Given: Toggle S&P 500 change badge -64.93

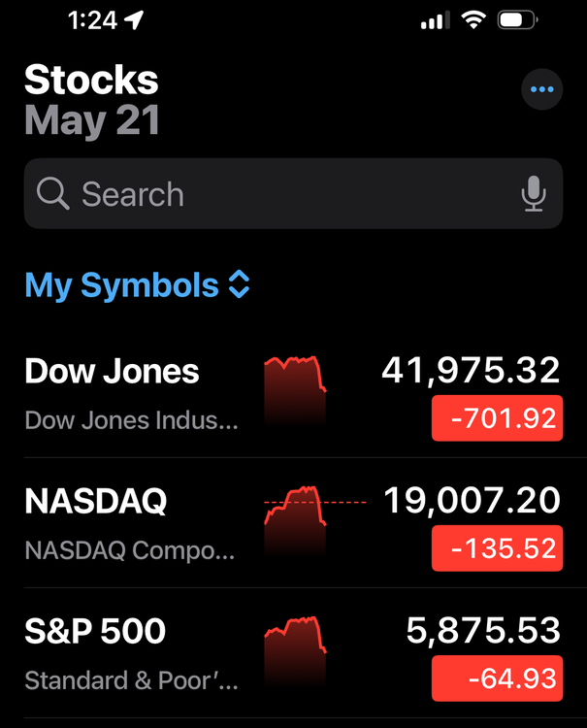Looking at the screenshot, I should click(x=497, y=678).
